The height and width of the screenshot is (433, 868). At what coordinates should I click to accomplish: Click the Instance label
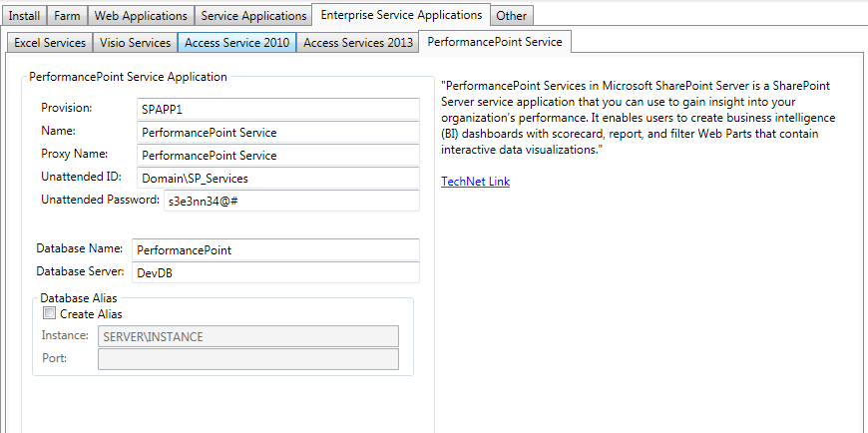click(65, 335)
